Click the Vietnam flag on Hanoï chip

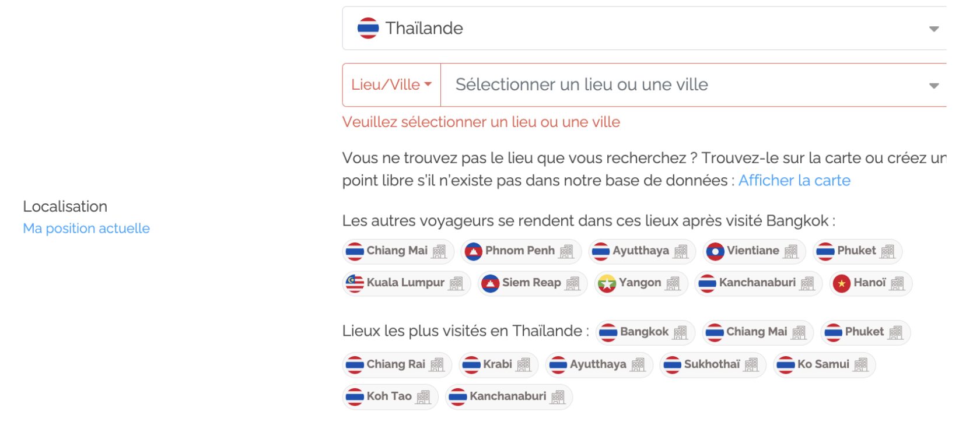pyautogui.click(x=842, y=283)
